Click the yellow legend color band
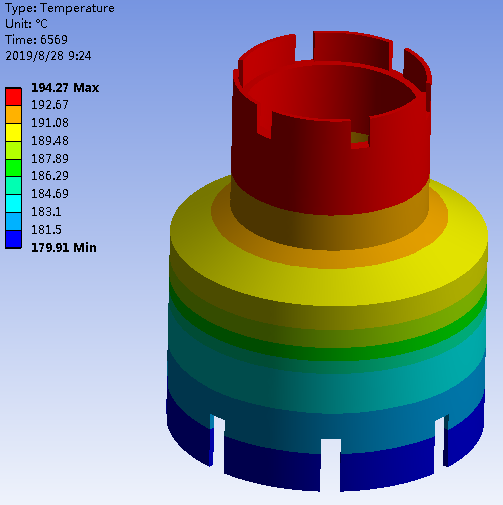Screen dimensions: 503x505 click(13, 132)
